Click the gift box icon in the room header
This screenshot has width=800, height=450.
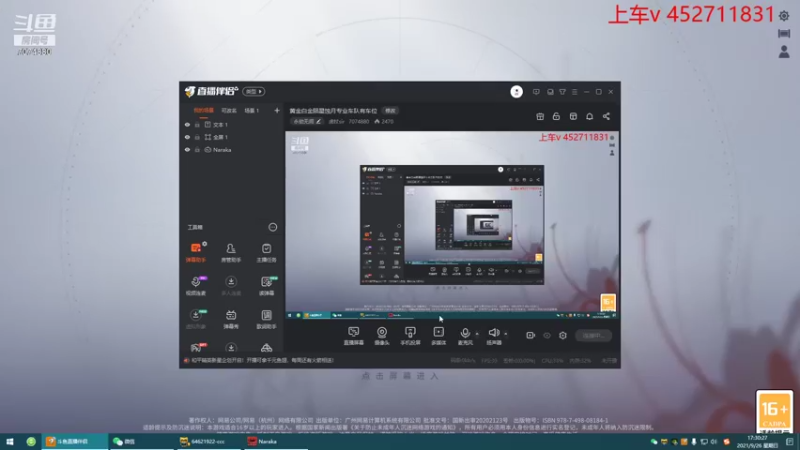540,116
